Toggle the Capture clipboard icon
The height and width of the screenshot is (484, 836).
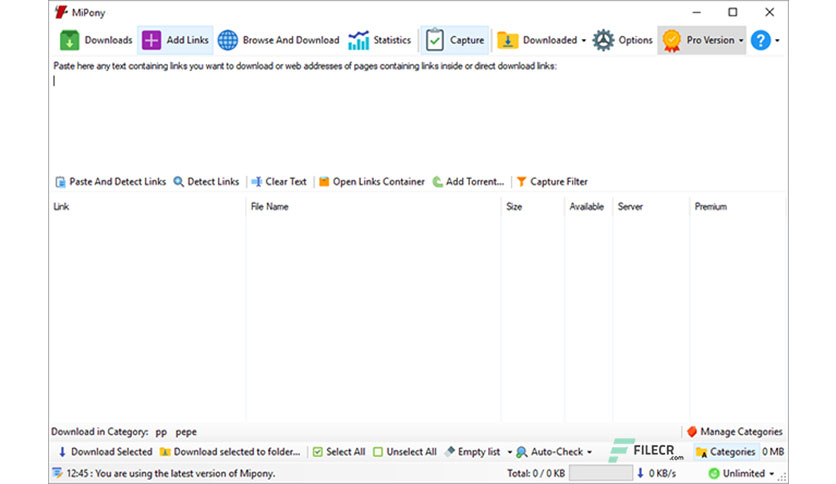click(x=435, y=40)
